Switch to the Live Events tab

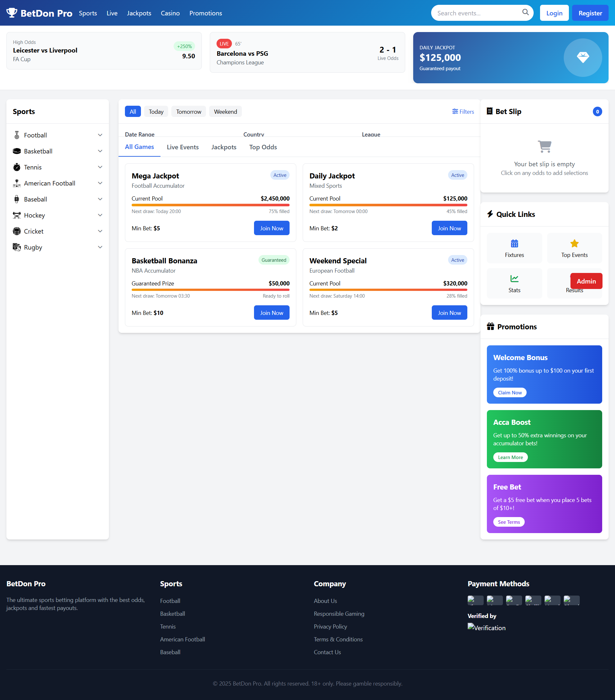click(x=183, y=147)
